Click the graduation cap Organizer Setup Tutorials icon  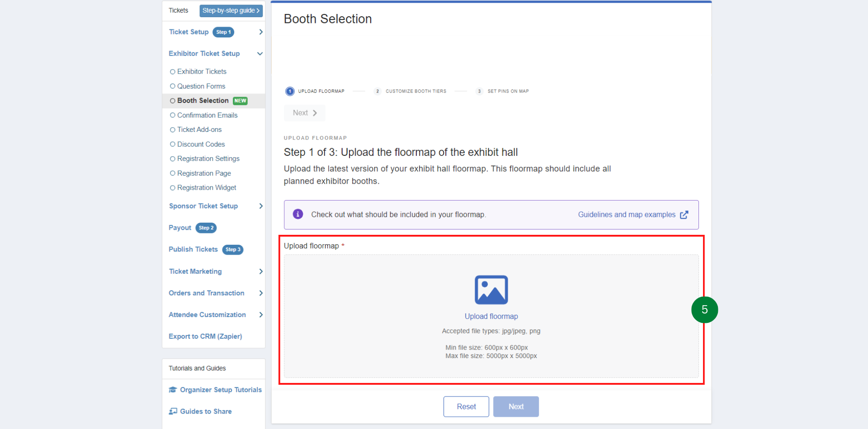(x=173, y=390)
